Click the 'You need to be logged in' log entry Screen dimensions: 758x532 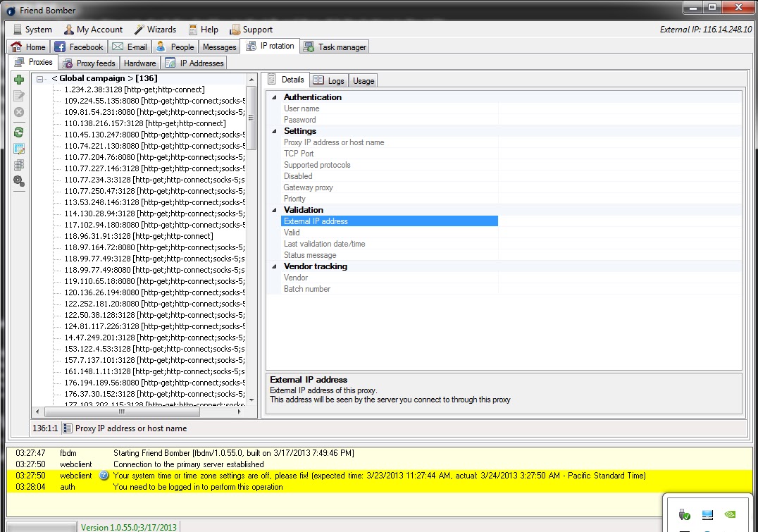(x=380, y=487)
